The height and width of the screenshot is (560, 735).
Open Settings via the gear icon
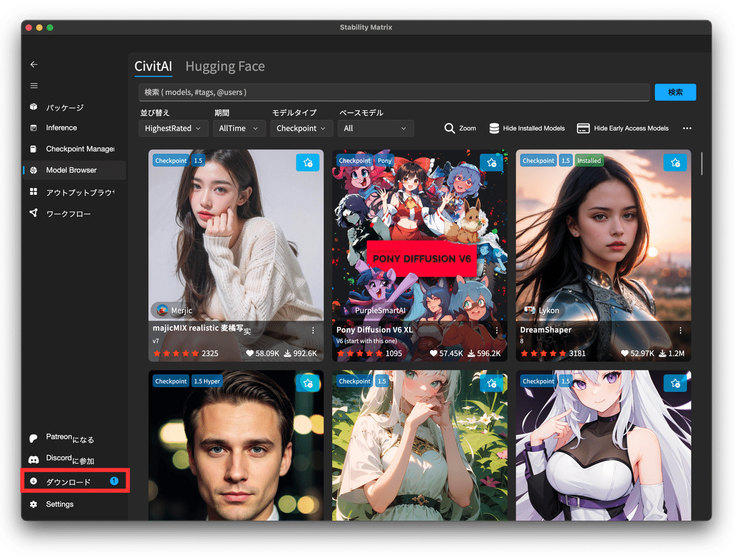click(34, 504)
